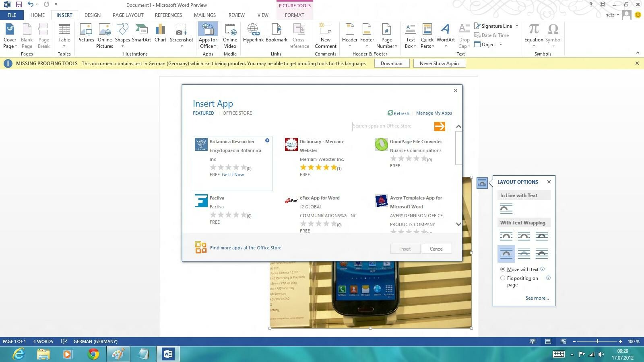644x362 pixels.
Task: Open the MAILINGS ribbon tab
Action: coord(204,15)
